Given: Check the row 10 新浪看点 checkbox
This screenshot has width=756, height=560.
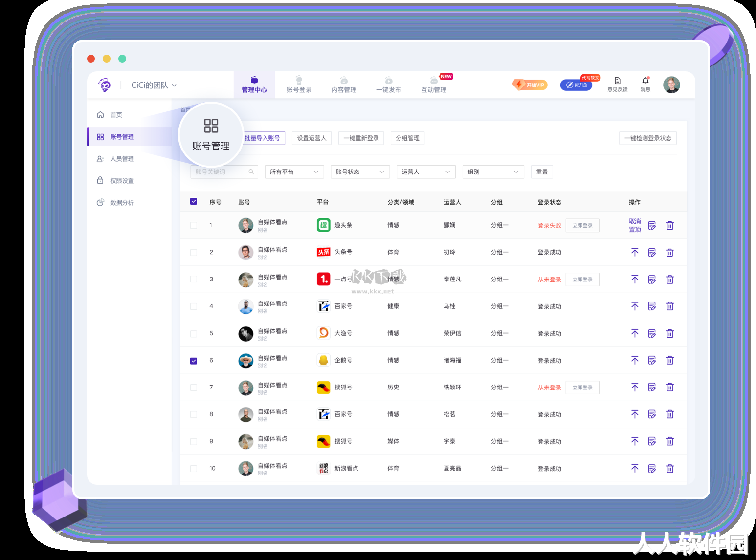Looking at the screenshot, I should (x=194, y=468).
